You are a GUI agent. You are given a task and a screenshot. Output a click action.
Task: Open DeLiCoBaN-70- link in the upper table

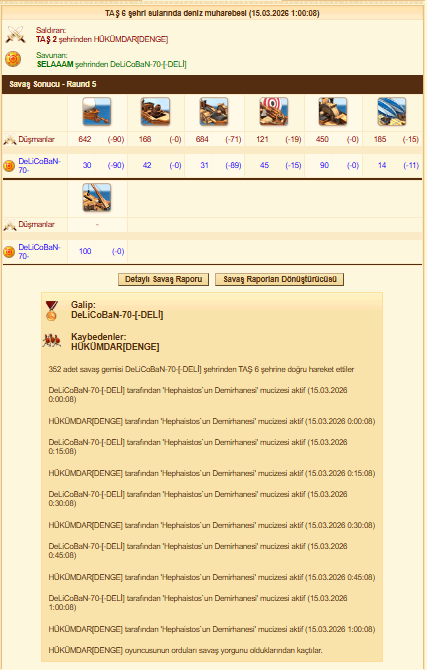click(39, 165)
